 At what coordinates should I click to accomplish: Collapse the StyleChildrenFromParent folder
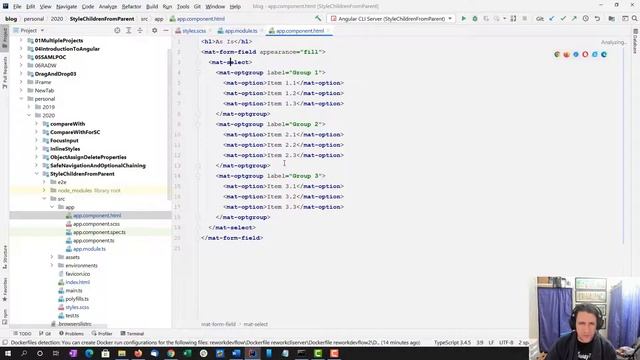37,174
